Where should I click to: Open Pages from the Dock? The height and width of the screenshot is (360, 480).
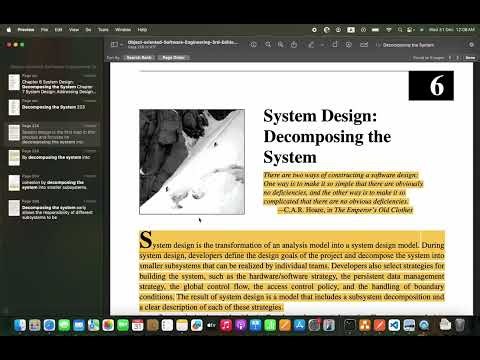point(285,325)
